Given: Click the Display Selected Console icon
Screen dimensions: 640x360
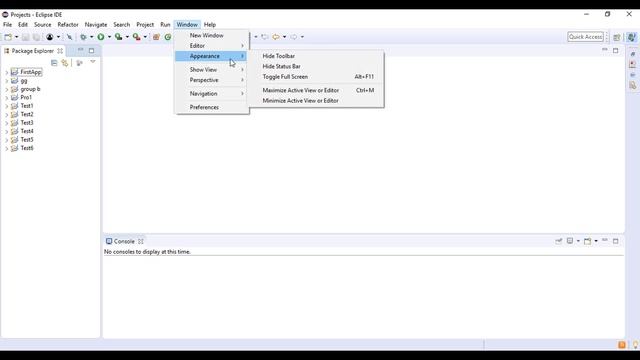Looking at the screenshot, I should 570,241.
